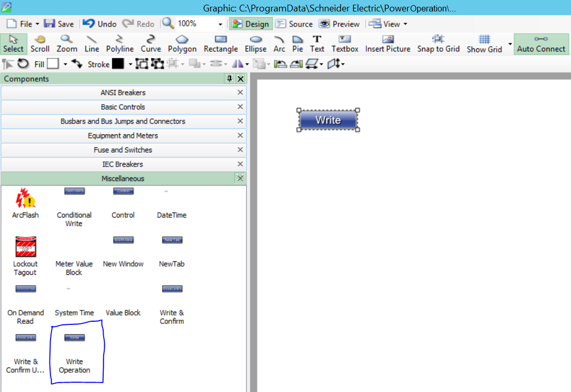Click the Save button
The width and height of the screenshot is (571, 392).
coord(59,24)
